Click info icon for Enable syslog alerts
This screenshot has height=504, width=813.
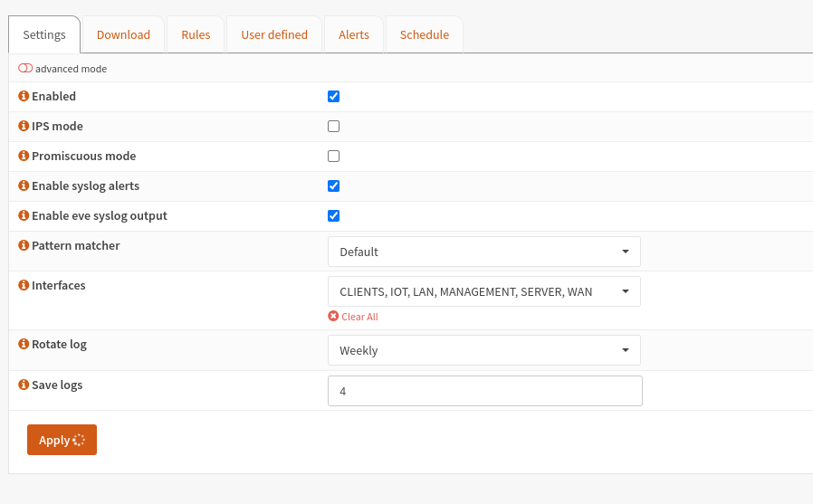tap(24, 185)
